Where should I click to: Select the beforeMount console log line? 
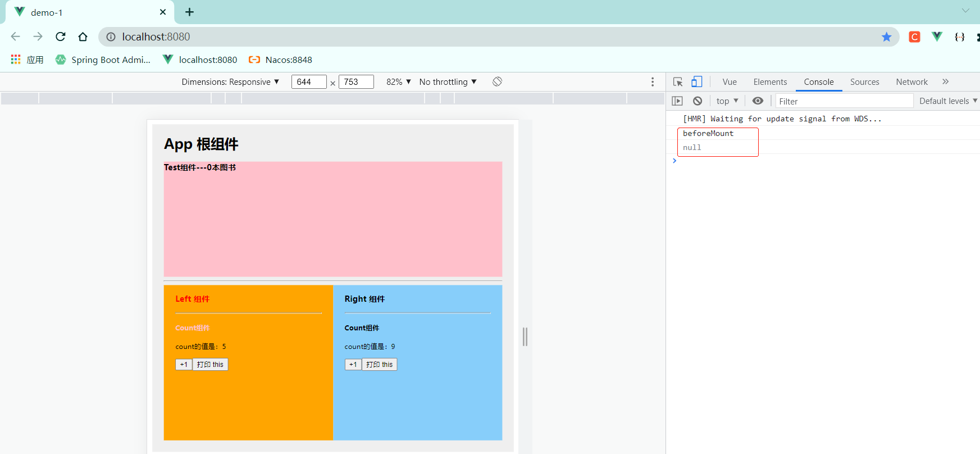708,133
